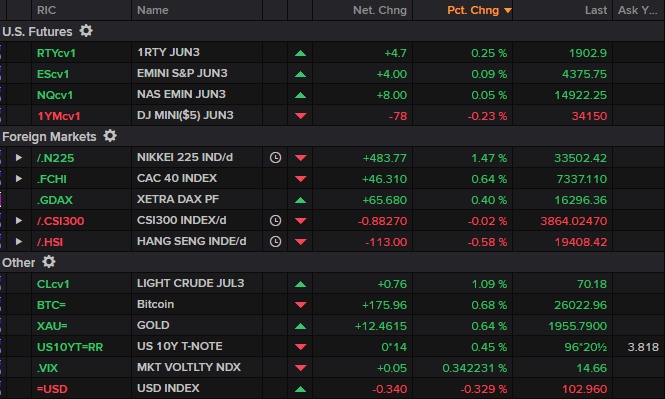Expand the /.N225 row
The width and height of the screenshot is (665, 399).
pos(19,158)
